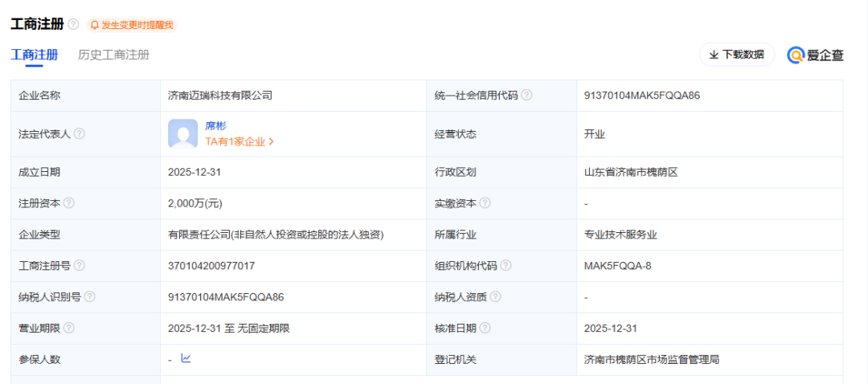Open 历史工商注册 tab
The image size is (868, 384).
tap(114, 55)
